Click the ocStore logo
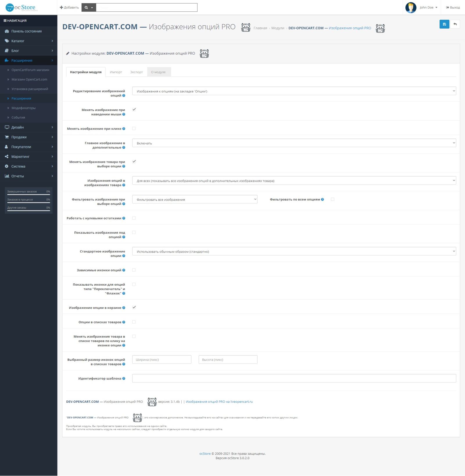 [22, 7]
